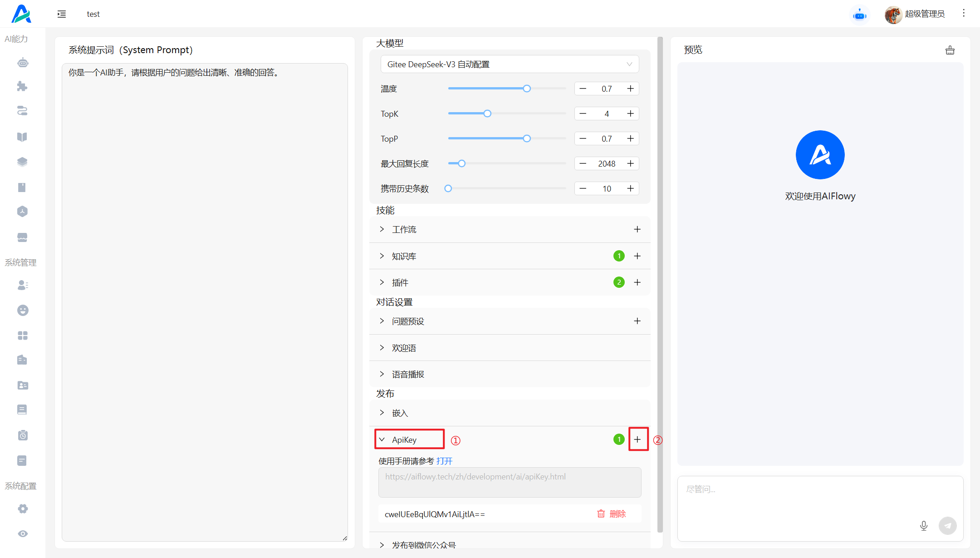The height and width of the screenshot is (558, 980).
Task: Click the 删除 button for the API key
Action: click(x=612, y=514)
